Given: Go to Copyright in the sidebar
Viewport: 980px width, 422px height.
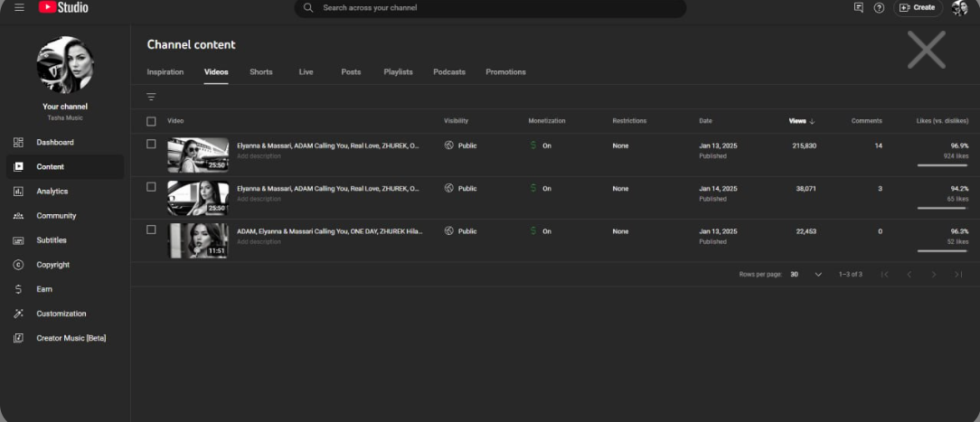Looking at the screenshot, I should (x=52, y=265).
